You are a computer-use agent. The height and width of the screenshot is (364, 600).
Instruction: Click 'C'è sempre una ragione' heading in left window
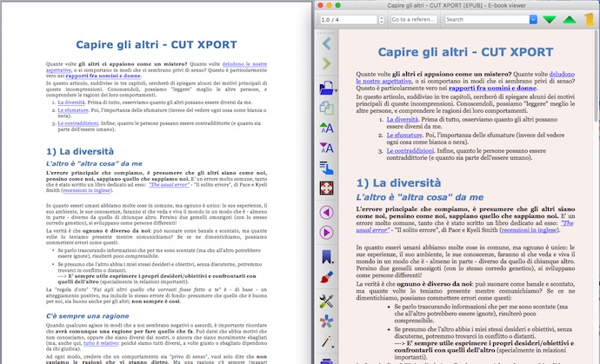click(x=87, y=316)
